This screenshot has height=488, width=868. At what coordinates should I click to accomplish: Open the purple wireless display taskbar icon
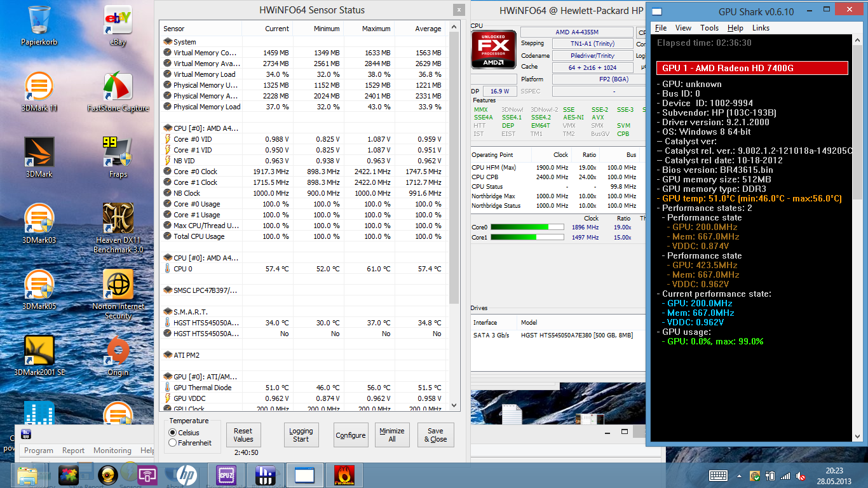pos(147,475)
